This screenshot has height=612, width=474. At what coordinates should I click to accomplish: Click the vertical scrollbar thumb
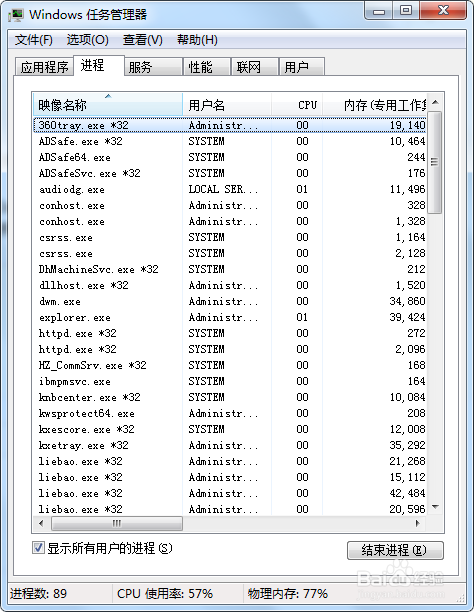click(435, 162)
